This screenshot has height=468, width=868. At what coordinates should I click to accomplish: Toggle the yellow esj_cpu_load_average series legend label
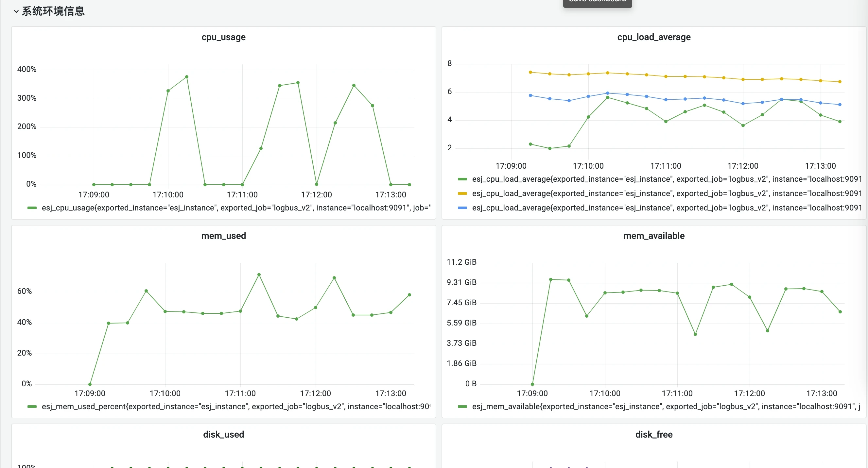coord(667,193)
